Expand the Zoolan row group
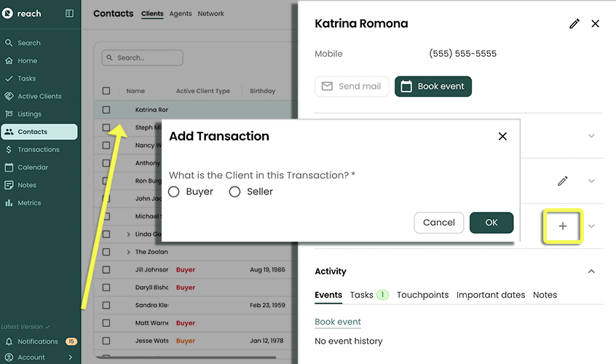Viewport: 616px width, 364px height. (x=128, y=252)
